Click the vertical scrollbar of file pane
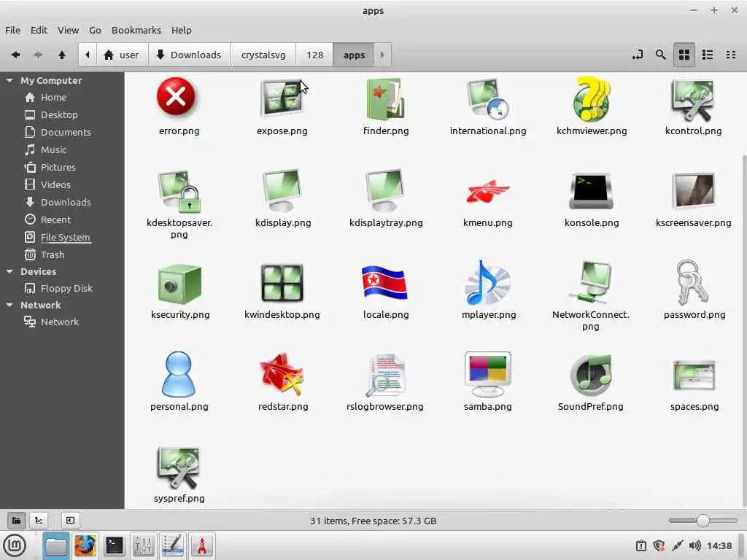 [x=743, y=330]
